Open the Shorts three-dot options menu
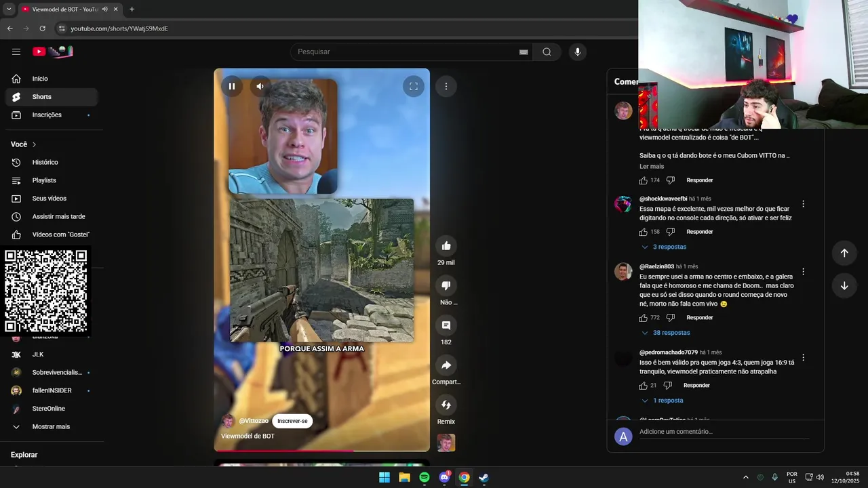The image size is (868, 488). click(446, 86)
